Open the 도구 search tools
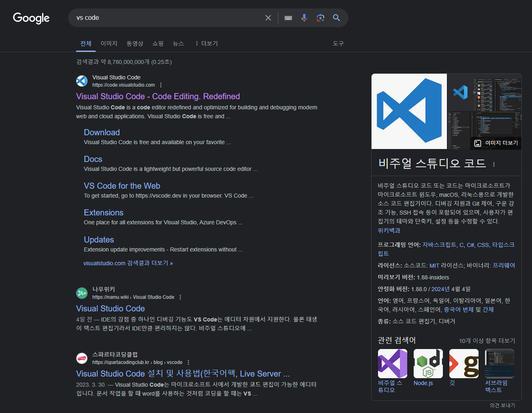 point(338,43)
